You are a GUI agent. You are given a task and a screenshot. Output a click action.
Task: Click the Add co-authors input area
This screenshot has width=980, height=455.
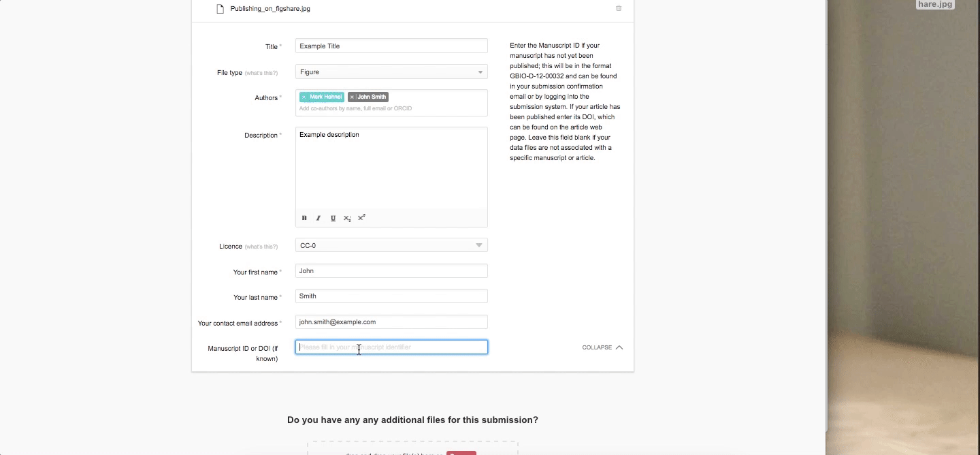pos(391,108)
